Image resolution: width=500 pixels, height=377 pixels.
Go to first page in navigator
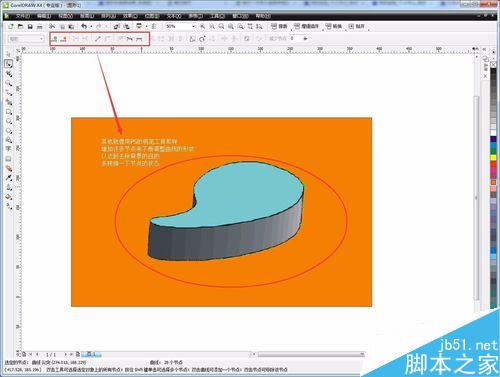[31, 354]
